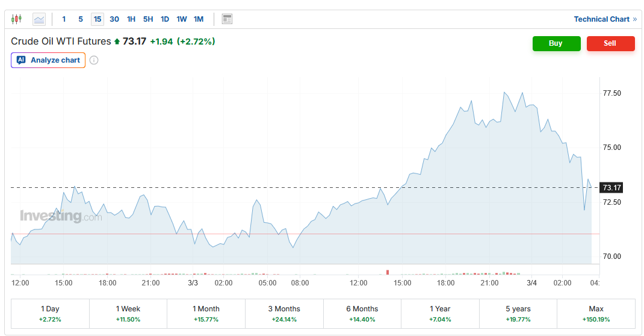644x336 pixels.
Task: Select the 1M interval
Action: coord(199,19)
